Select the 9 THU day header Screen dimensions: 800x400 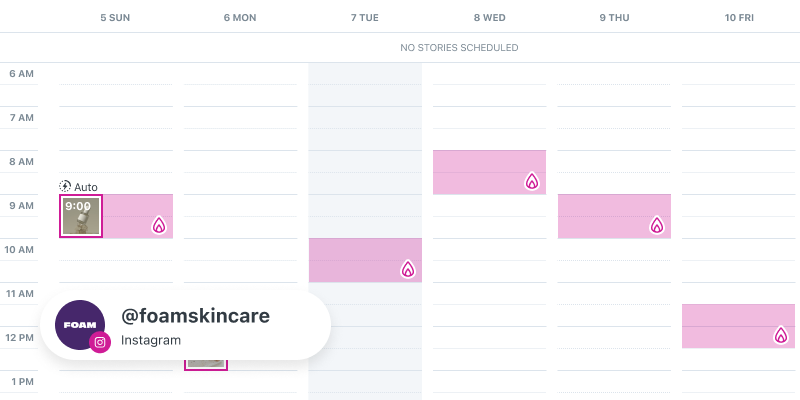pyautogui.click(x=614, y=18)
